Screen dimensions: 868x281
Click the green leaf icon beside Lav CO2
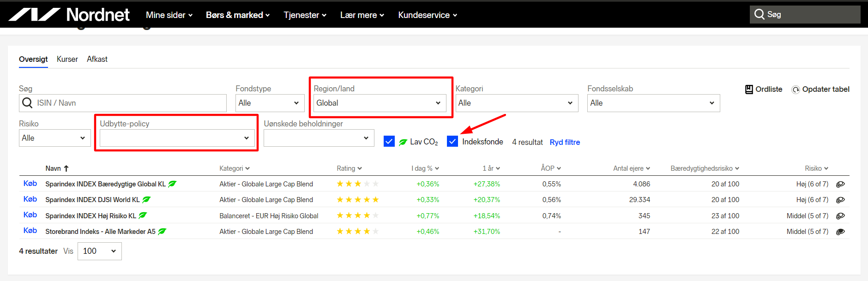tap(403, 142)
